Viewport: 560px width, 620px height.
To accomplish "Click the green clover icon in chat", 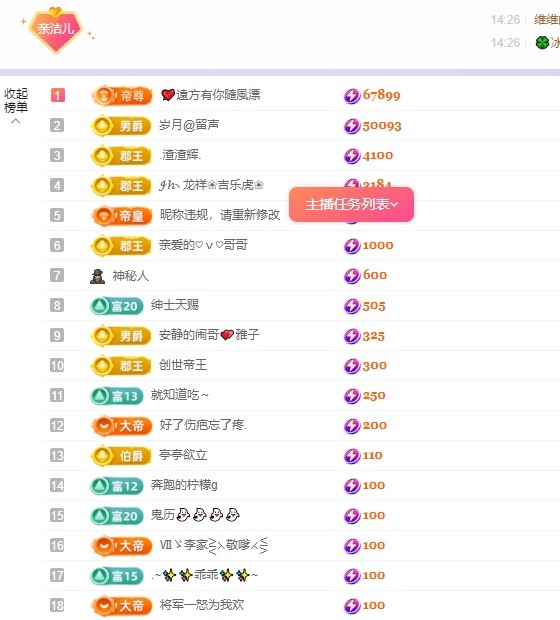I will pyautogui.click(x=542, y=42).
